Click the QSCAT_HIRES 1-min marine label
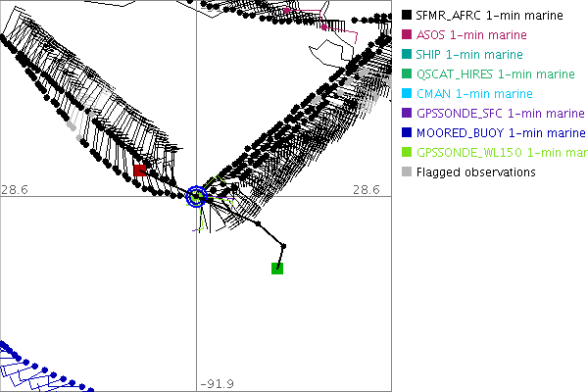The width and height of the screenshot is (588, 392). point(495,74)
